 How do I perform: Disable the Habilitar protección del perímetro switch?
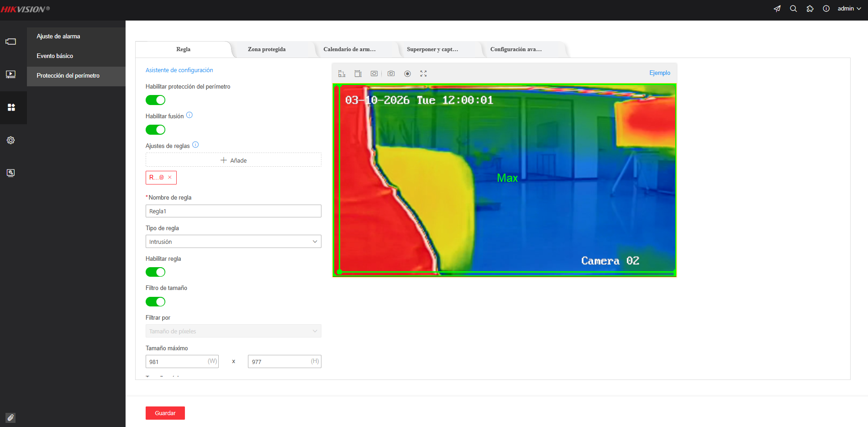tap(155, 100)
